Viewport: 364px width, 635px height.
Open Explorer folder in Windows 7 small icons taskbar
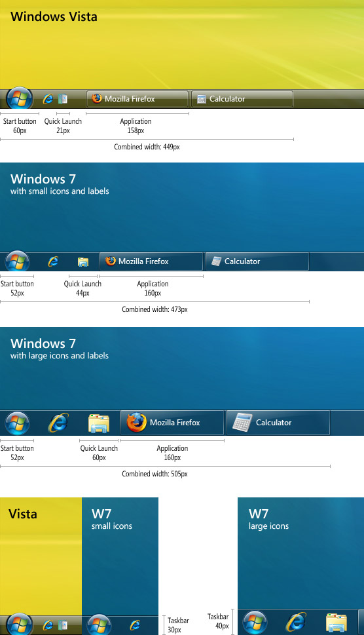coord(83,261)
